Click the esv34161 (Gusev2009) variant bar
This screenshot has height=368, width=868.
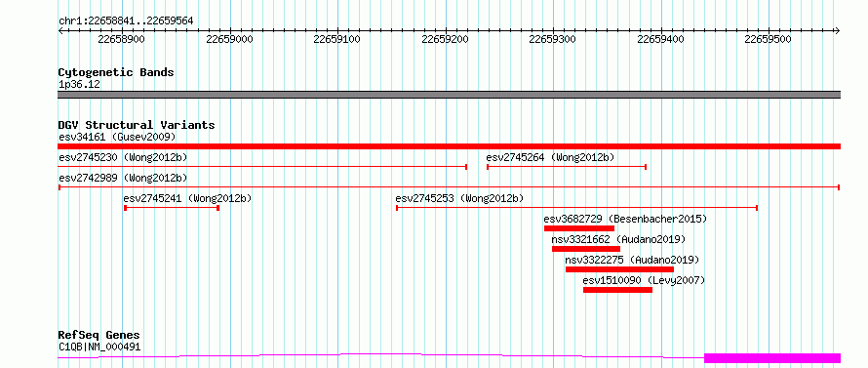(x=449, y=146)
